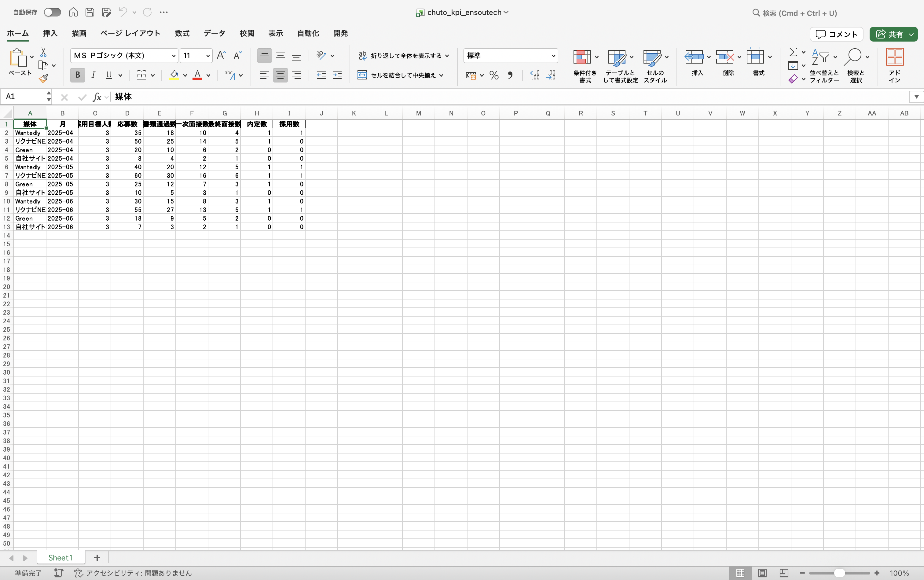
Task: Toggle top vertical alignment
Action: [264, 56]
